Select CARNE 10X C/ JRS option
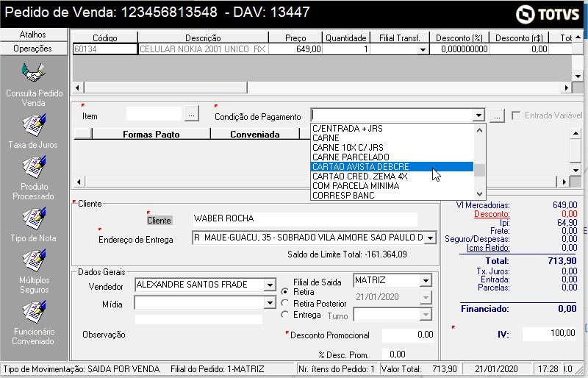The image size is (588, 378). 392,148
